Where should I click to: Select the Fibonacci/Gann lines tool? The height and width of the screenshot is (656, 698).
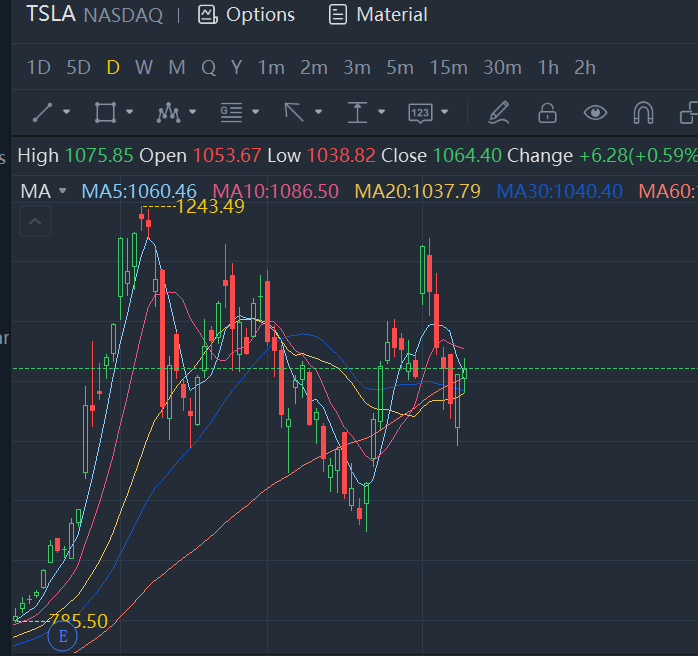point(231,113)
